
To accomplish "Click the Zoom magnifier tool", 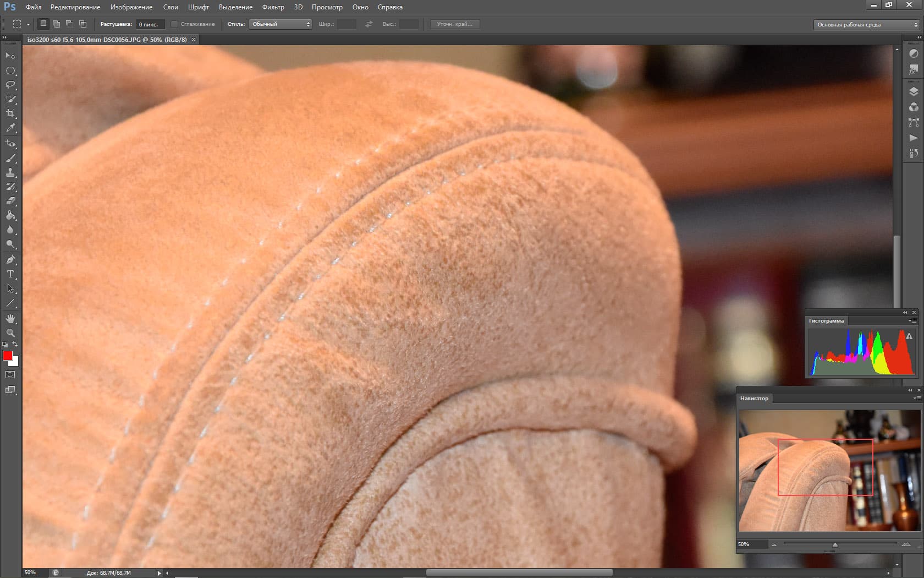I will [x=10, y=333].
